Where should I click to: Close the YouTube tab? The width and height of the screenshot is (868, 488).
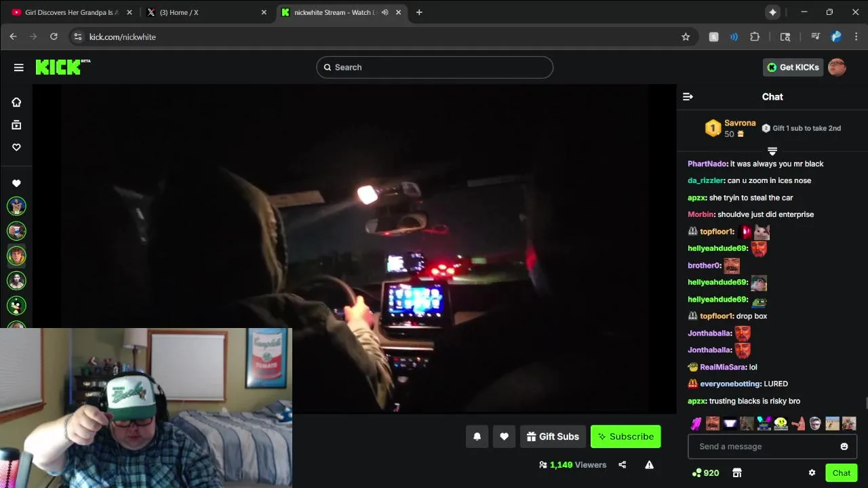129,12
